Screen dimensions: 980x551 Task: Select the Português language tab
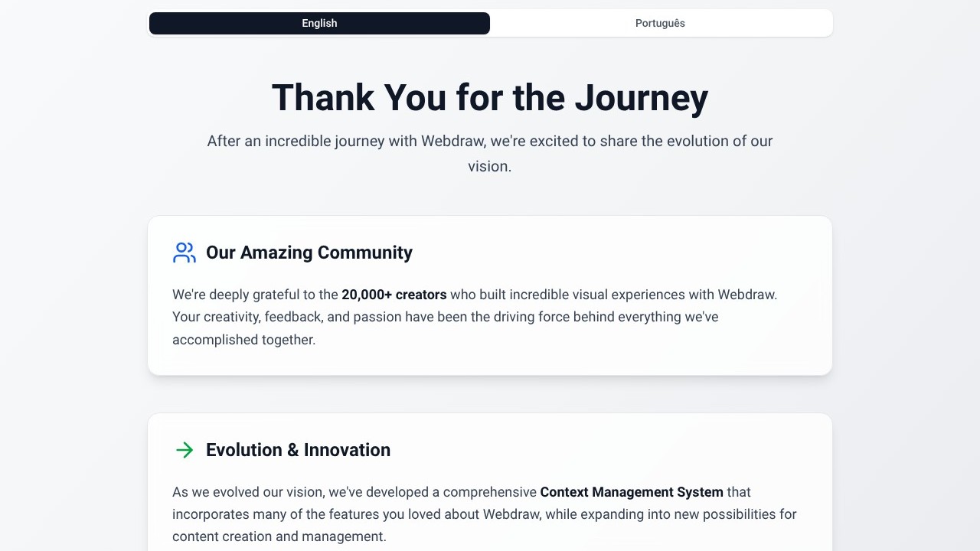coord(660,23)
